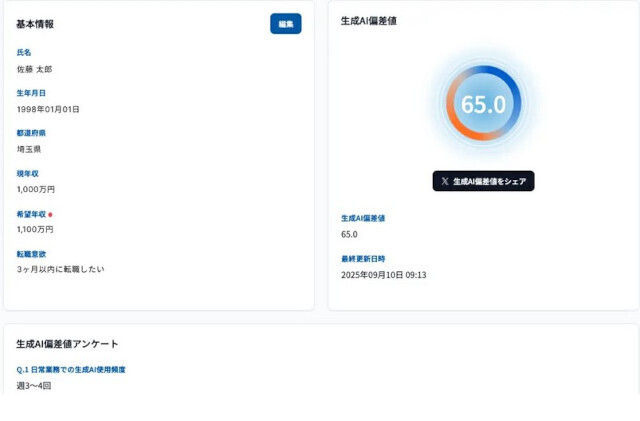Click the 最終更新日時 label
The image size is (640, 421).
pos(362,258)
